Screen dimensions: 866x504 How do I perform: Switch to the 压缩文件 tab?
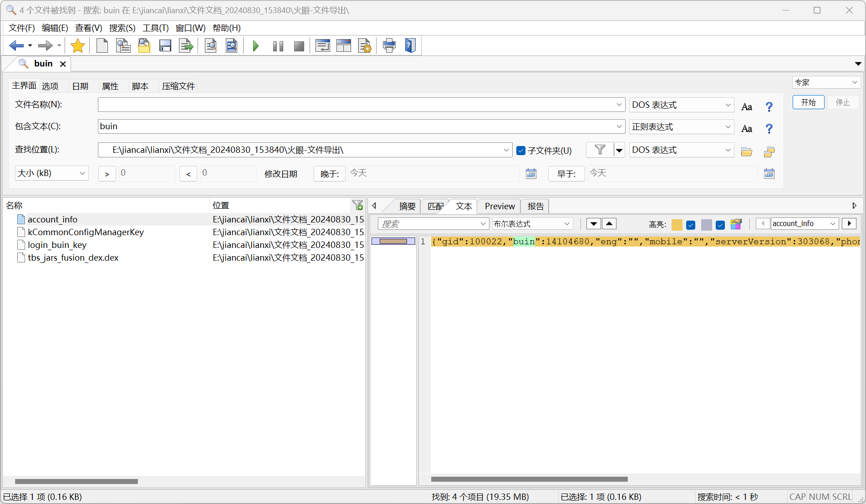[x=178, y=86]
